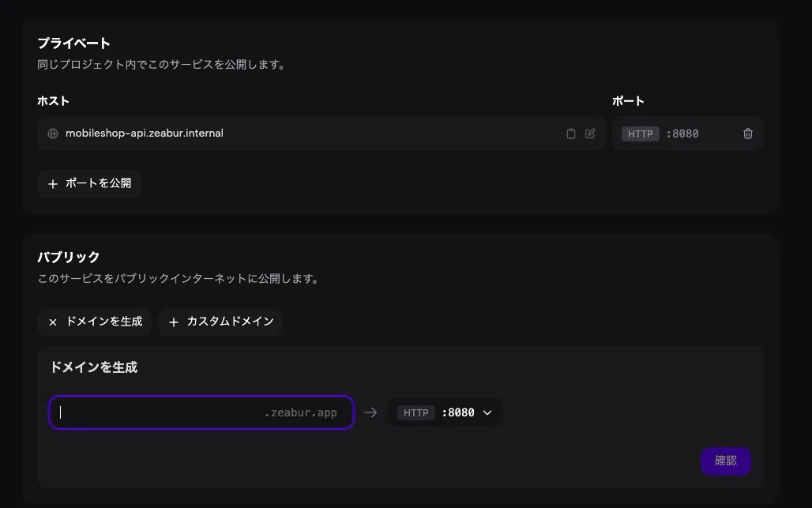Click the description about パブリックインターネット
The height and width of the screenshot is (508, 812).
coord(179,278)
